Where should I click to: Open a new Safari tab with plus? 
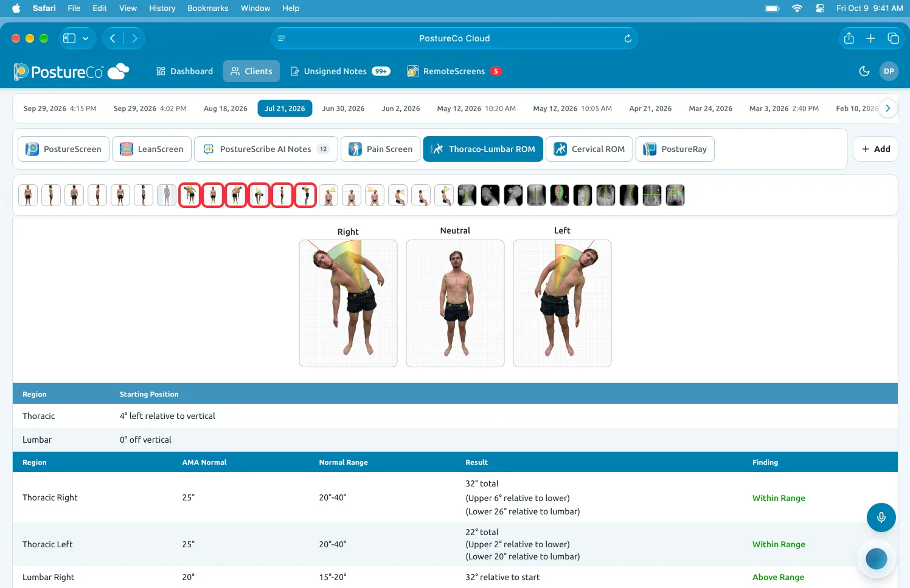(x=870, y=38)
